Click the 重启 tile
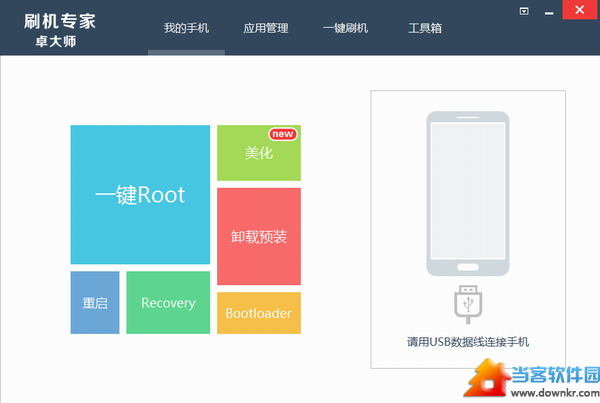Screen dimensions: 600x403 pyautogui.click(x=95, y=302)
